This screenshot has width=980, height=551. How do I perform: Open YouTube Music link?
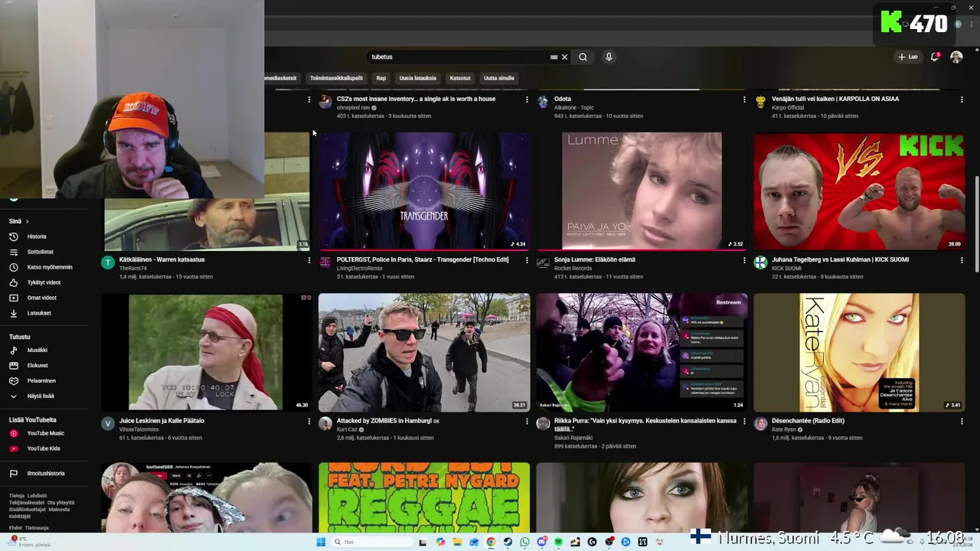[x=45, y=433]
